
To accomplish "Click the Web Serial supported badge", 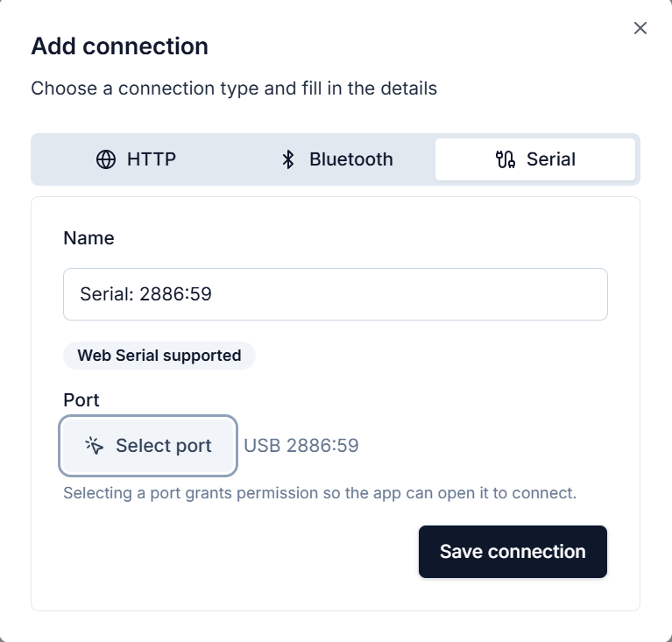I will (x=159, y=356).
